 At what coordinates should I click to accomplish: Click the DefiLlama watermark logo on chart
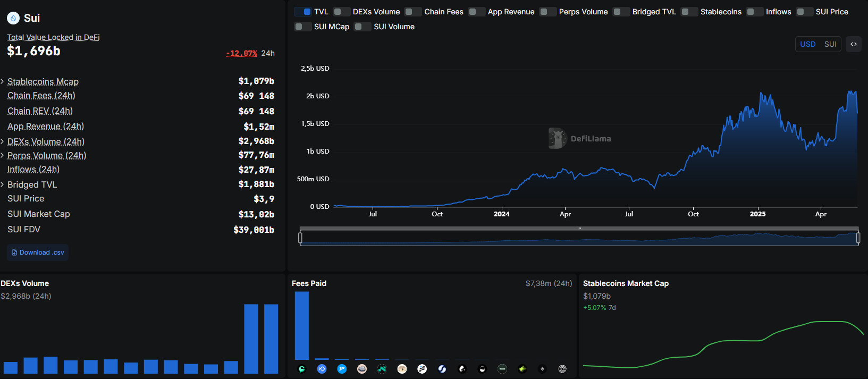(x=558, y=138)
